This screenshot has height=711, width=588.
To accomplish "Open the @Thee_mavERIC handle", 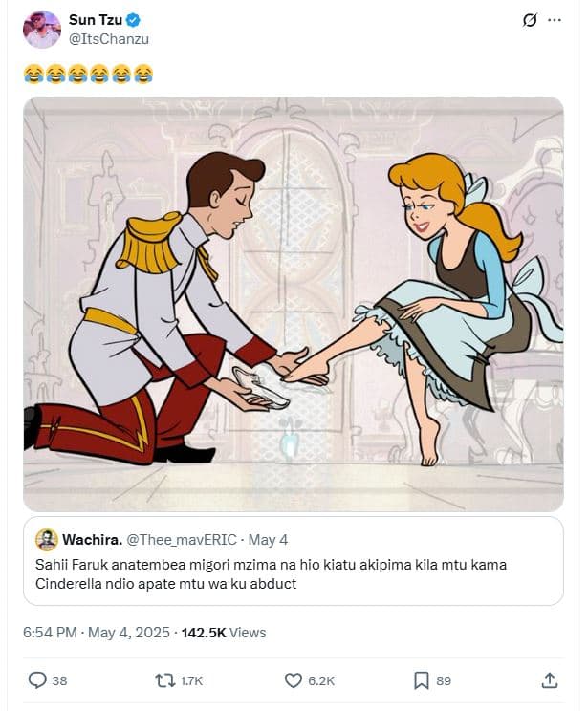I will (x=181, y=540).
